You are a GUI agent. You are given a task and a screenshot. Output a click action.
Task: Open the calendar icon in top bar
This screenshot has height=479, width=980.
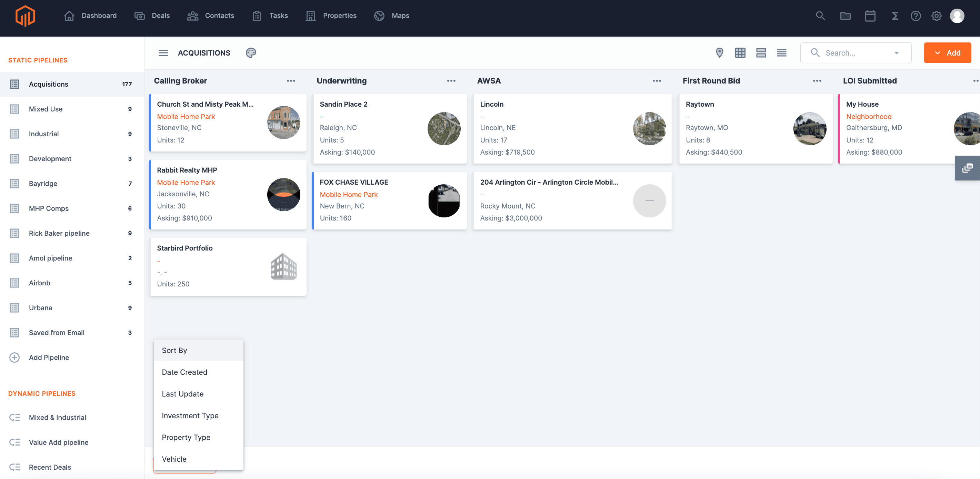(870, 16)
